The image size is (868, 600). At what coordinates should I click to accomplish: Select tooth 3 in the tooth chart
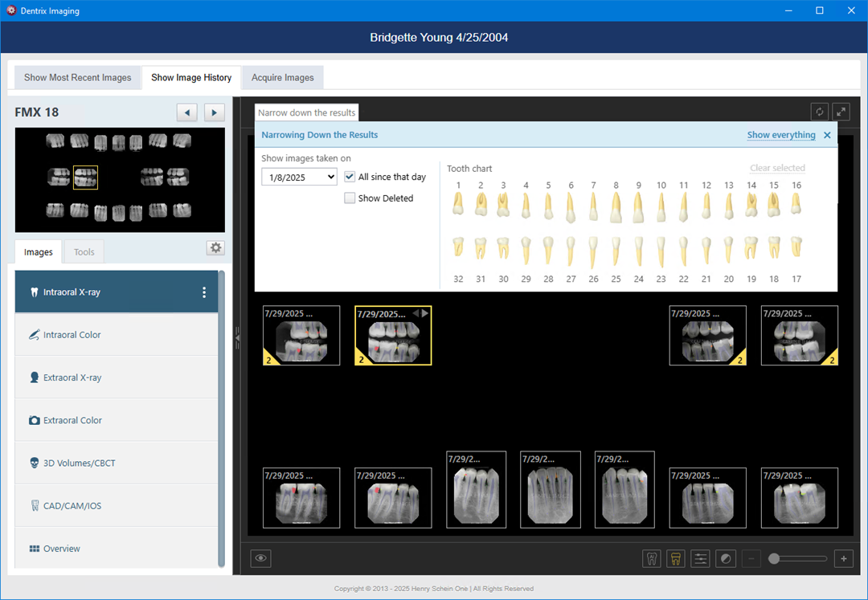(503, 204)
